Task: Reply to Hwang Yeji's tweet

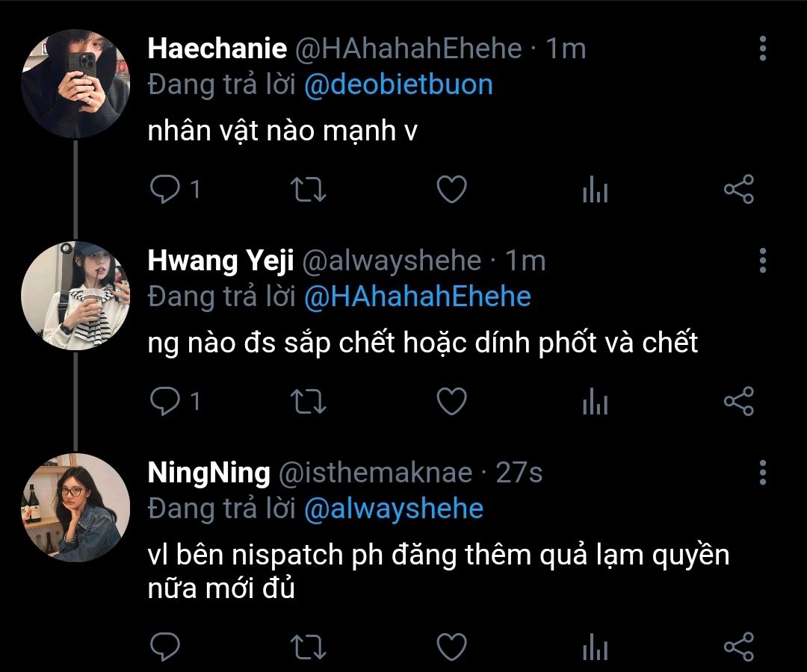Action: (x=164, y=402)
